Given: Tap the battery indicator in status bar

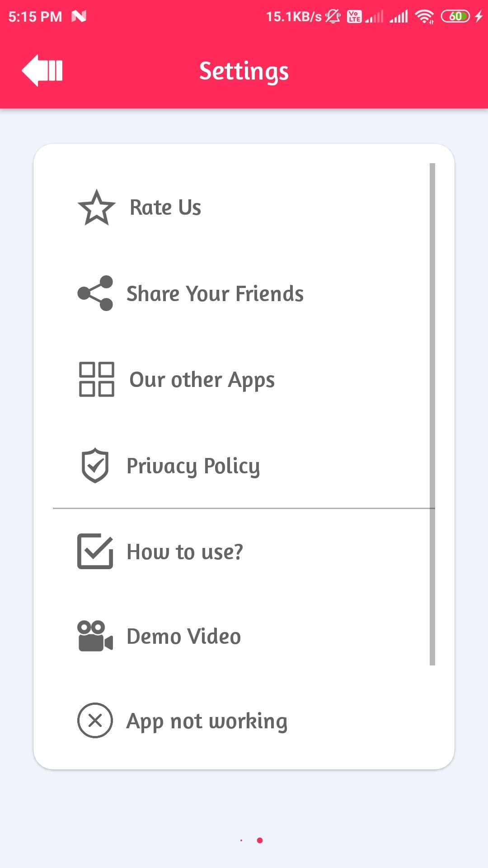Looking at the screenshot, I should pyautogui.click(x=455, y=17).
